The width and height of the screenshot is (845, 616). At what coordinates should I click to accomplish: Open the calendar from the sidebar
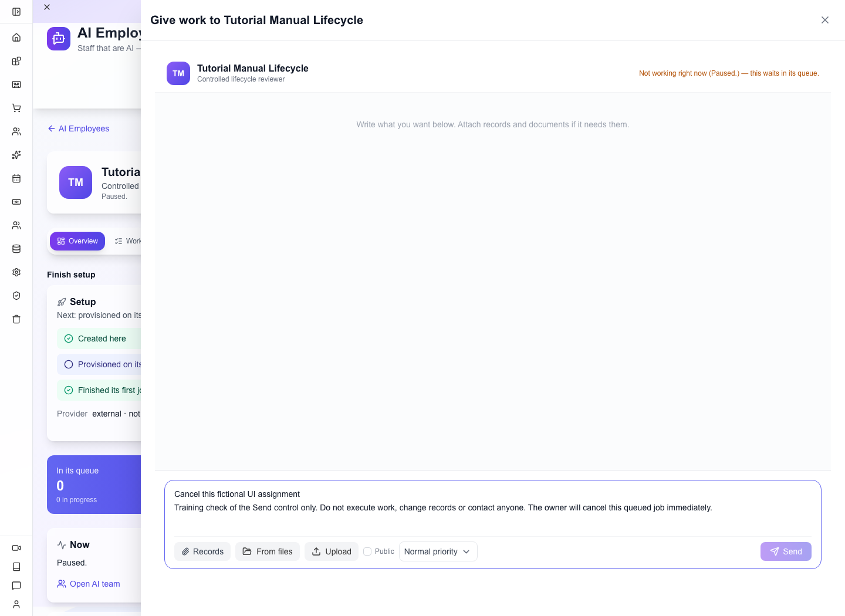coord(16,178)
